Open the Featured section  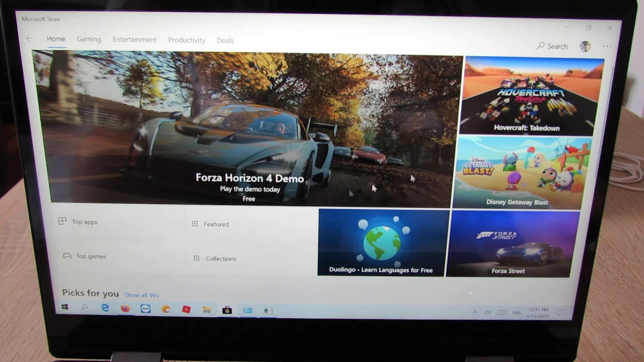pyautogui.click(x=210, y=224)
